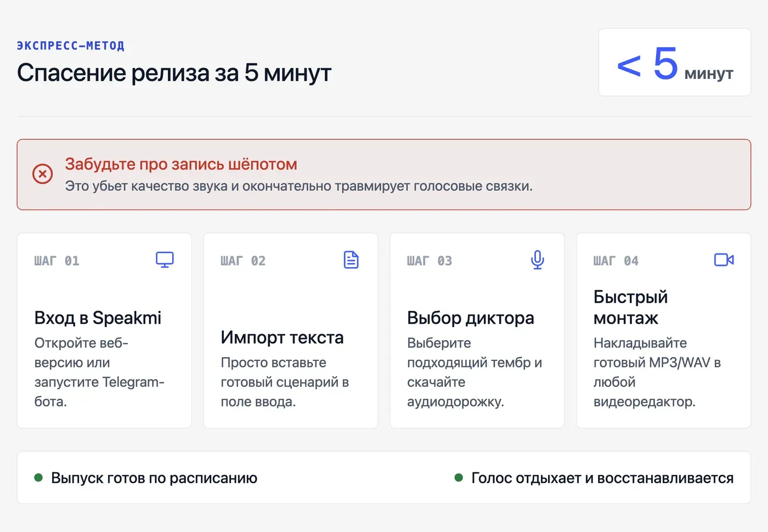Click the document icon in step 02 card
768x532 pixels.
click(x=351, y=259)
